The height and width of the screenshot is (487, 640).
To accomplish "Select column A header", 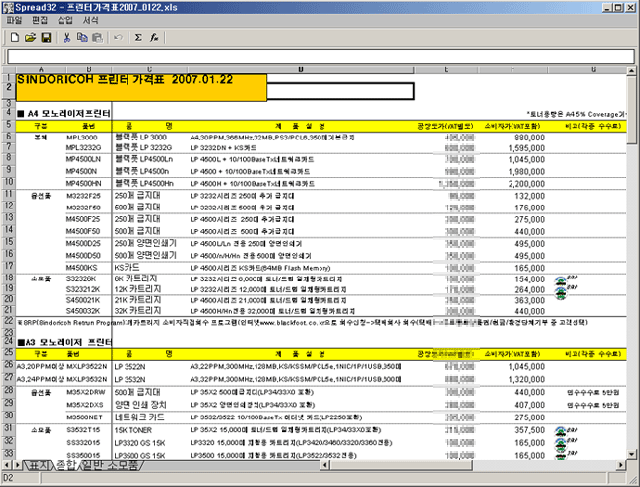I will click(41, 70).
